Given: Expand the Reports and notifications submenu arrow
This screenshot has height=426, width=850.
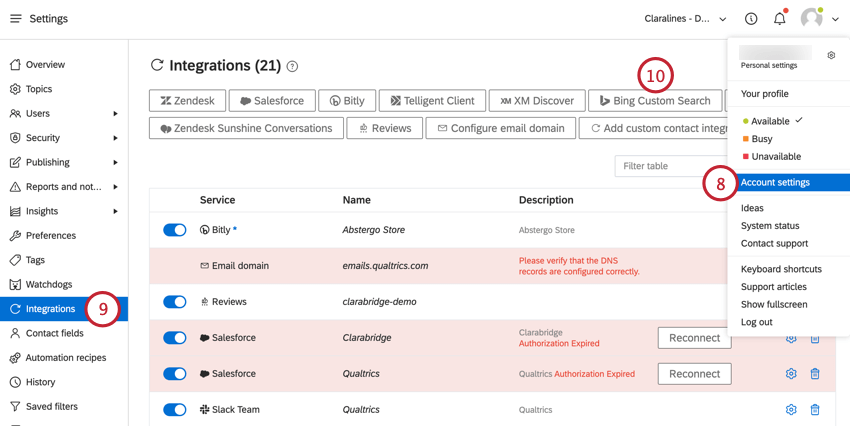Looking at the screenshot, I should click(115, 186).
